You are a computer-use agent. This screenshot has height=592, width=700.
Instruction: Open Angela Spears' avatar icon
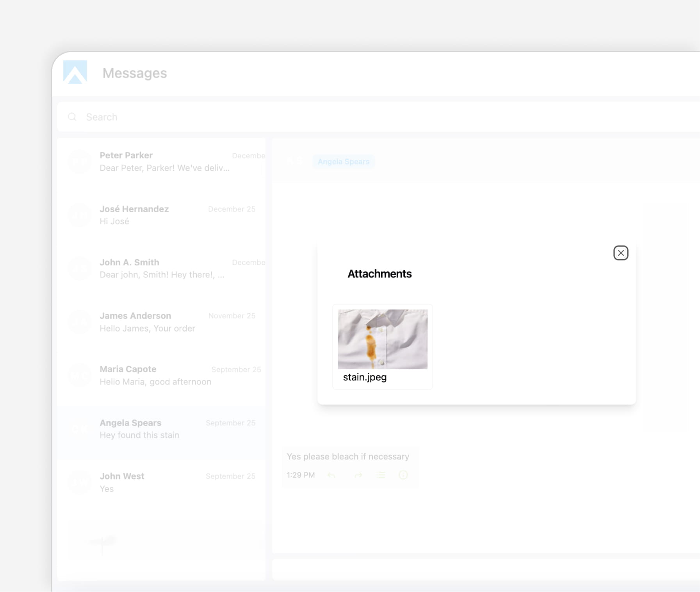(80, 429)
